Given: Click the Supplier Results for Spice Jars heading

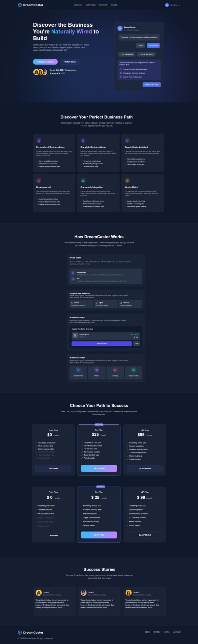Looking at the screenshot, I should point(82,329).
